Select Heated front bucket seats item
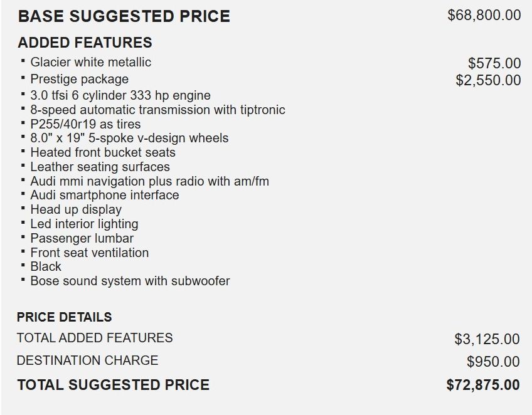Screen dimensions: 532x415 tap(103, 152)
